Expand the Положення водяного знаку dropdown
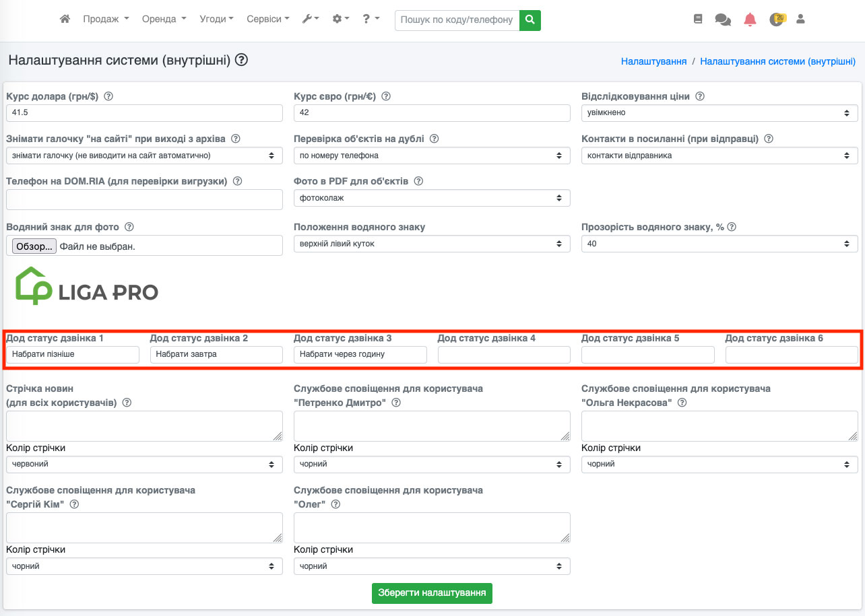 pos(432,244)
